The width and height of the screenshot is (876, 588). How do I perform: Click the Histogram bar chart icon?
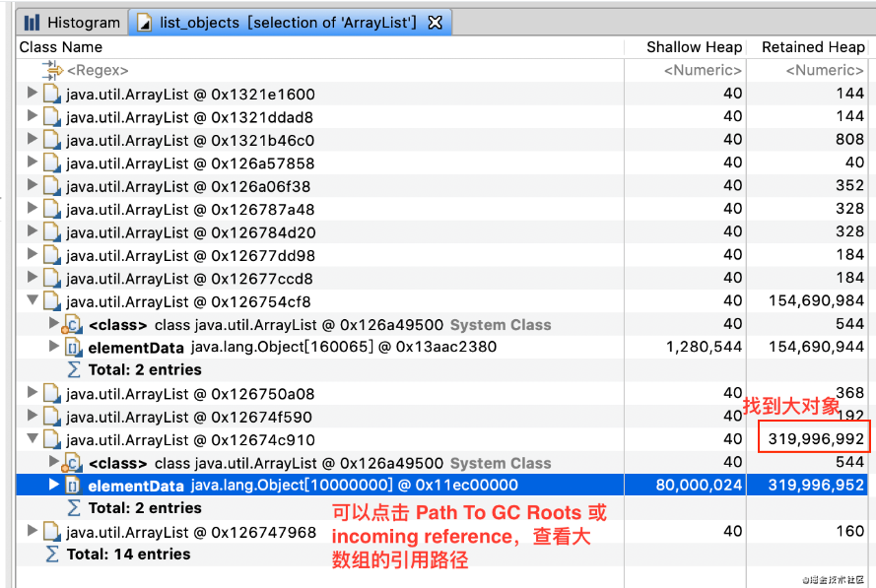[33, 22]
